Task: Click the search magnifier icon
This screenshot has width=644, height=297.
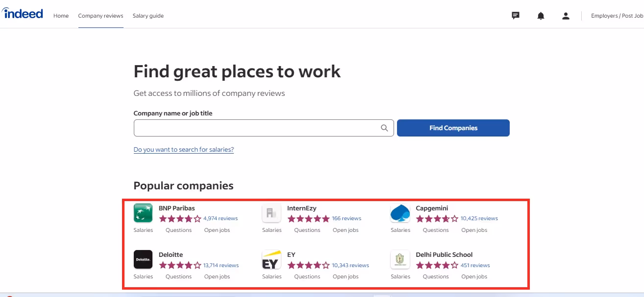Action: click(x=384, y=128)
